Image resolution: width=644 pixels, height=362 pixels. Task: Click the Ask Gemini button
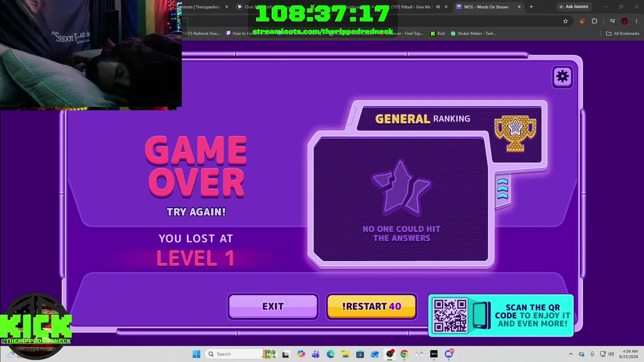coord(573,7)
